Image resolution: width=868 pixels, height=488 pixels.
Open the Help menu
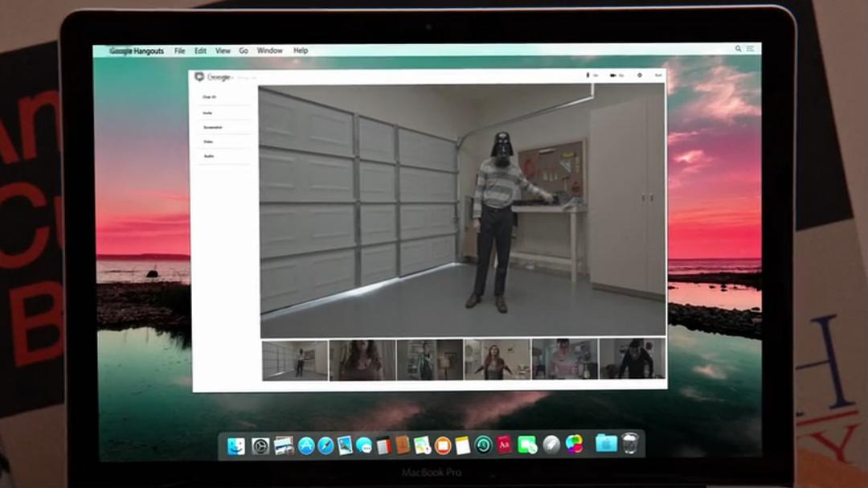click(x=301, y=51)
